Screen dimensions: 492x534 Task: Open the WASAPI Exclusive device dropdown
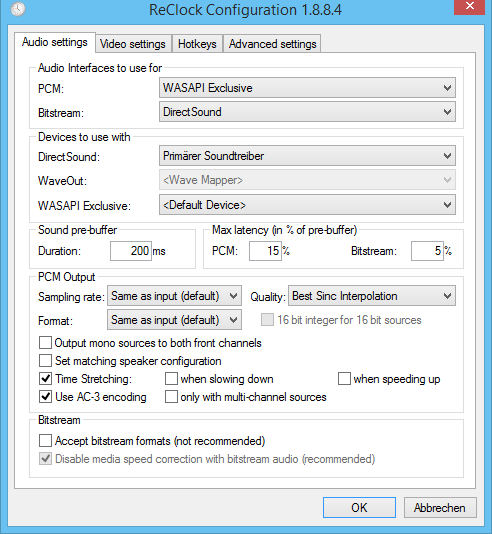[x=307, y=205]
